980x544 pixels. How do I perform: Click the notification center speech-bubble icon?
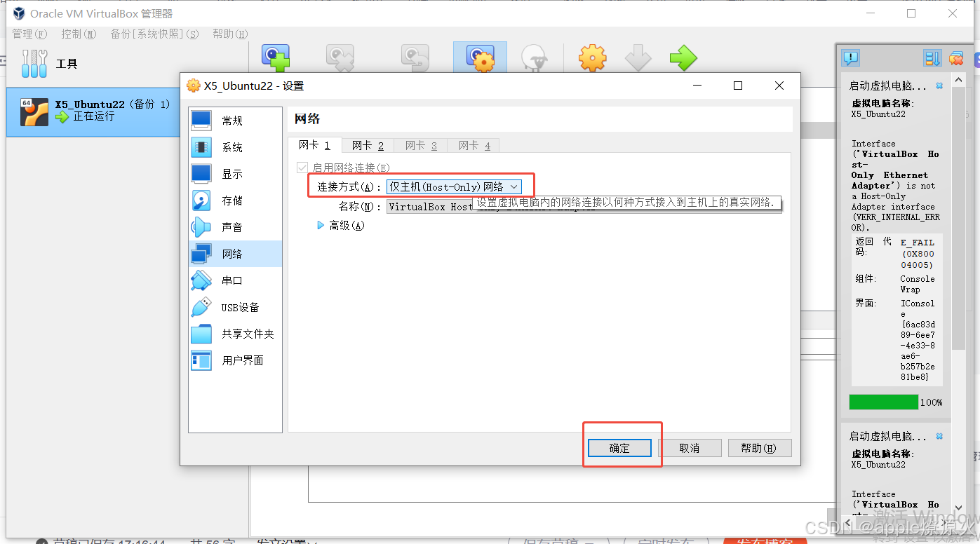[x=850, y=58]
